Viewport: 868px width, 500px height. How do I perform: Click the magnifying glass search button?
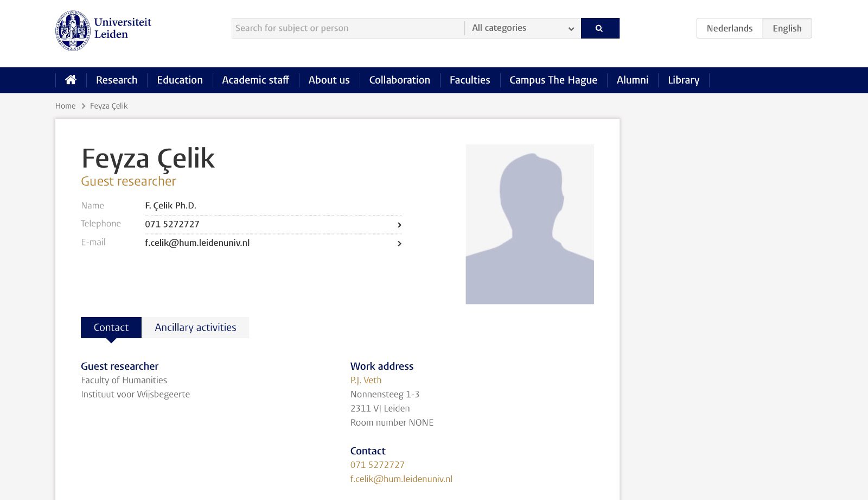tap(599, 28)
